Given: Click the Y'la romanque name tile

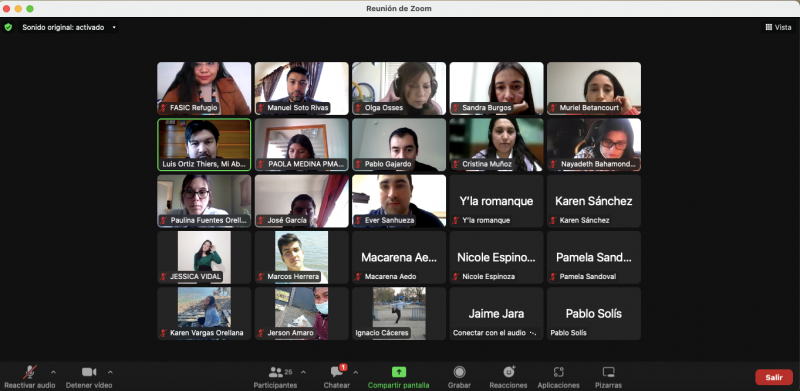Looking at the screenshot, I should click(x=496, y=201).
